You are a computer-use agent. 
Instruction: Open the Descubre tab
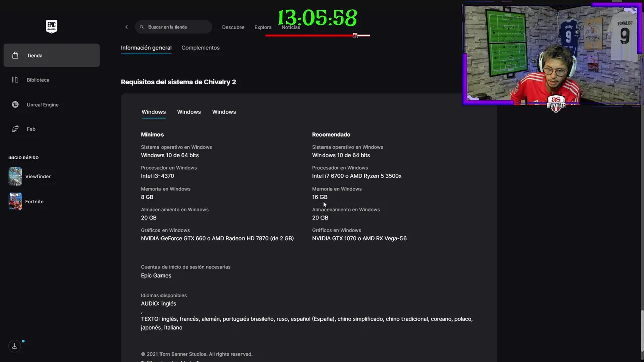(x=233, y=27)
